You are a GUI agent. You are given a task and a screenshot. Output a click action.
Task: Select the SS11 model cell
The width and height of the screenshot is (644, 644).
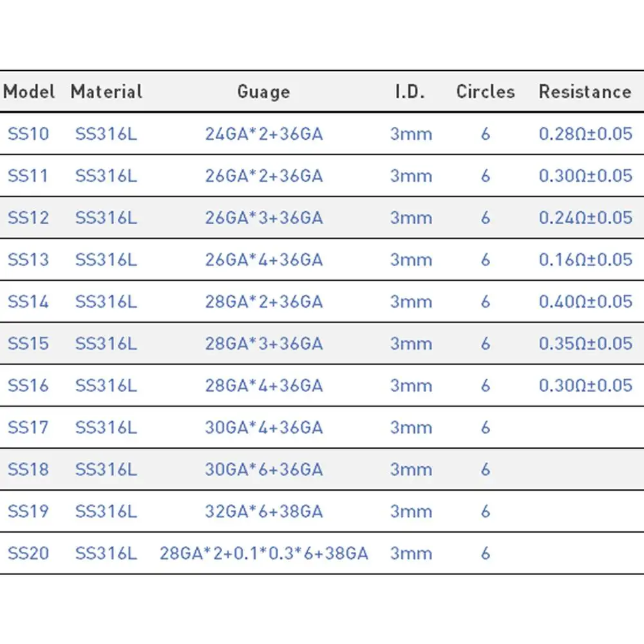pos(28,176)
